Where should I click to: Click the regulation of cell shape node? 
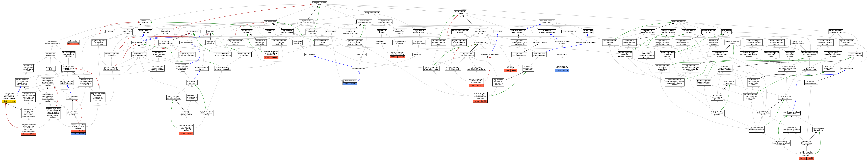(x=510, y=67)
